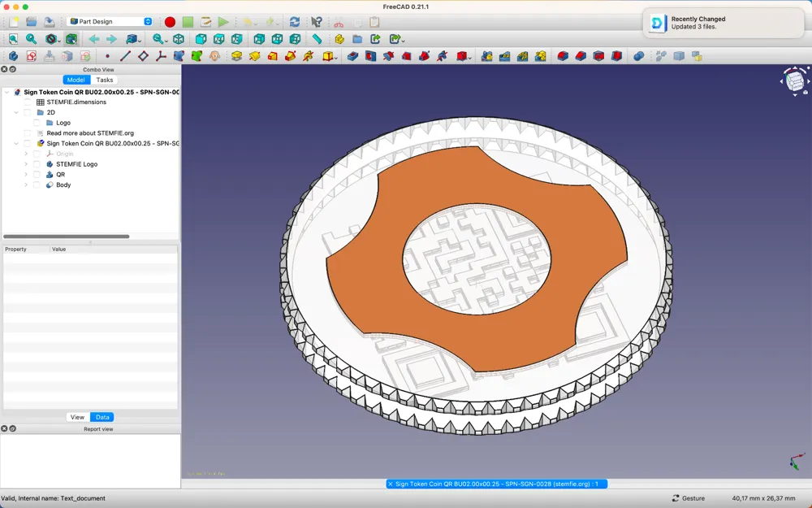The height and width of the screenshot is (508, 812).
Task: Click the Measure distance ruler icon
Action: click(317, 39)
